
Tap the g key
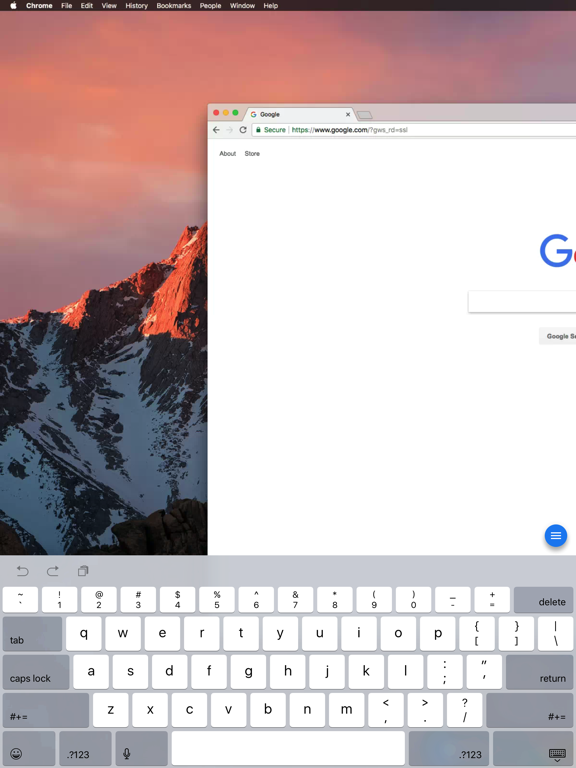(x=248, y=672)
